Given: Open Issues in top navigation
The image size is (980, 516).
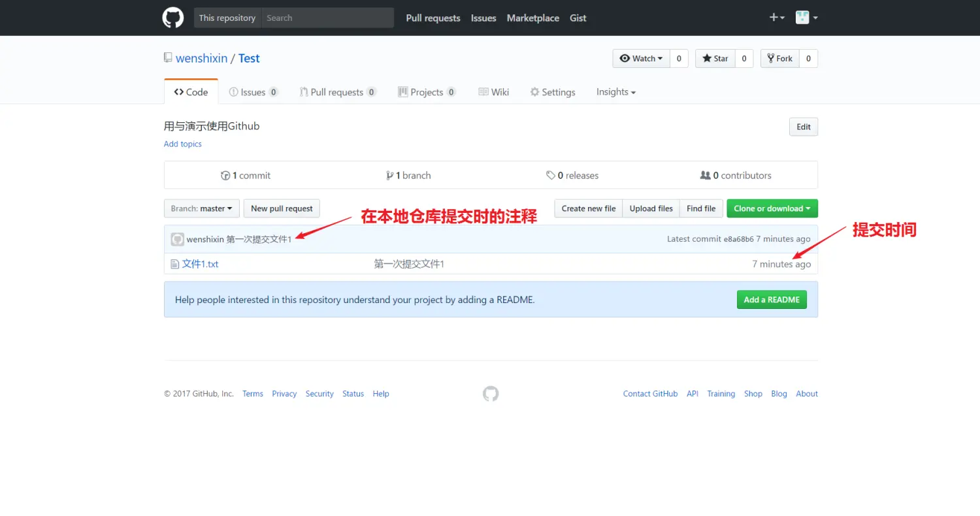Looking at the screenshot, I should pyautogui.click(x=483, y=18).
